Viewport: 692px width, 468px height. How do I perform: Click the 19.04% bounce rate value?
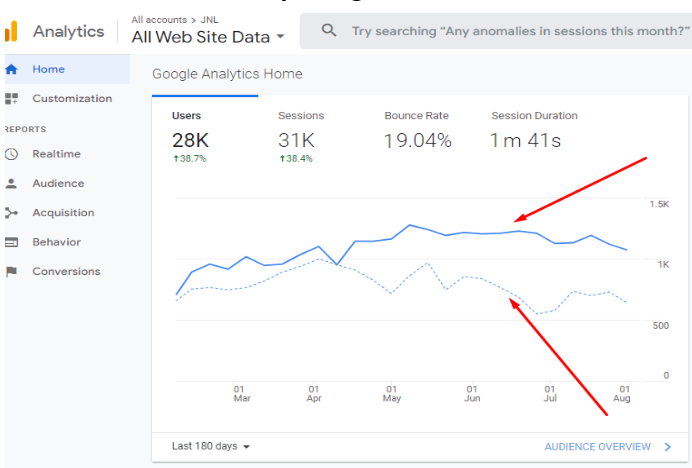click(417, 141)
